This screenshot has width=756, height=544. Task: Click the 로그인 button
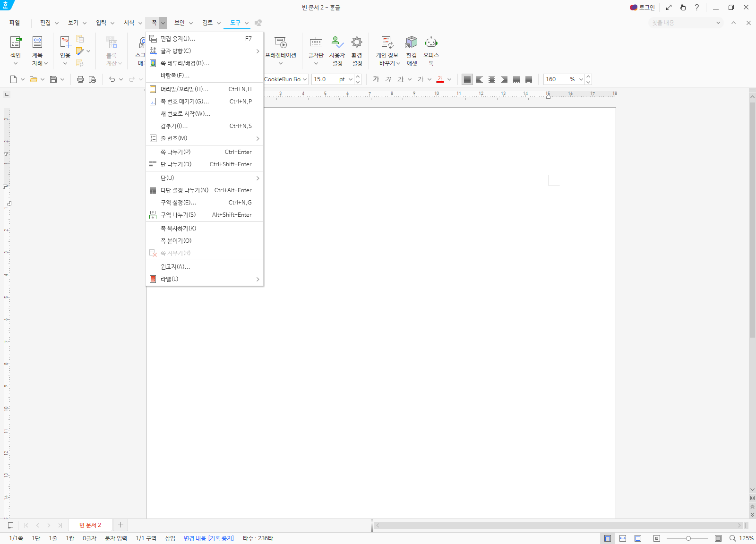point(642,8)
